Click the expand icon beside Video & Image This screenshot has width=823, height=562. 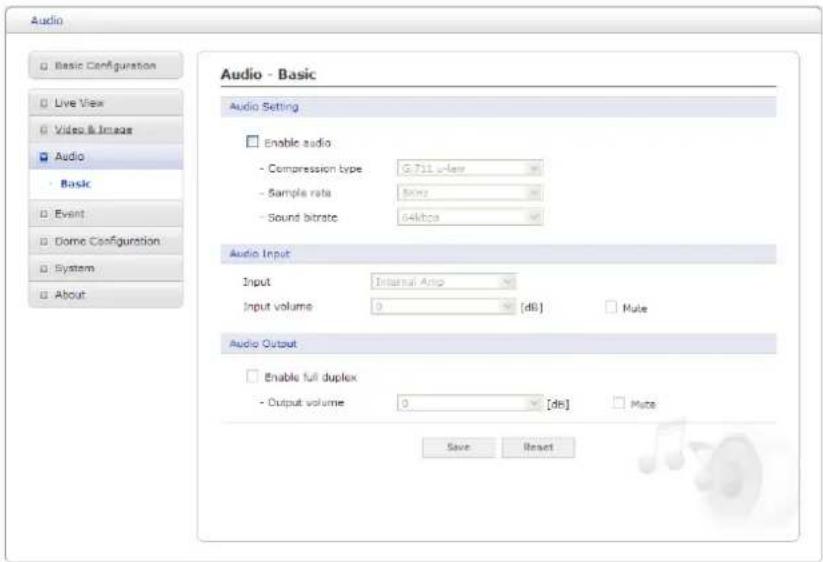44,130
